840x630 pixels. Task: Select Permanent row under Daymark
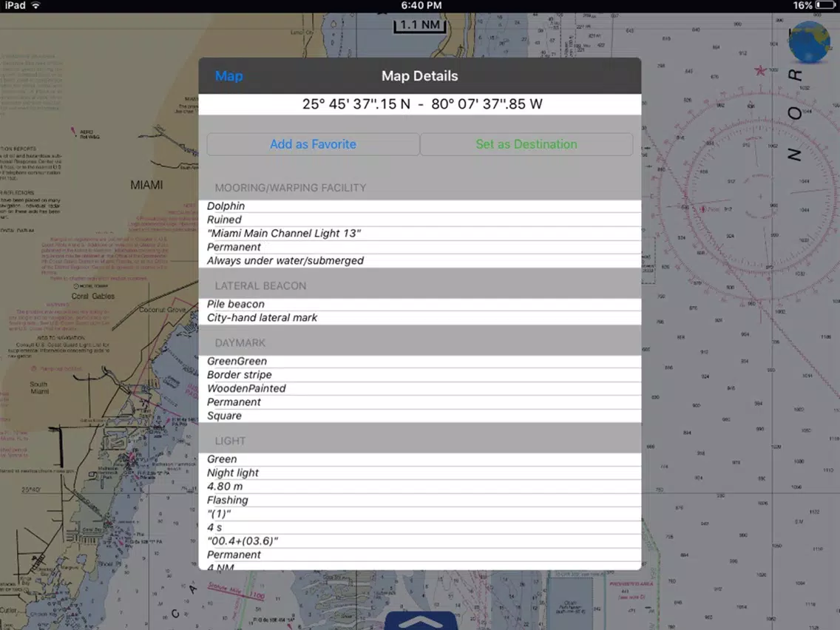pyautogui.click(x=419, y=402)
